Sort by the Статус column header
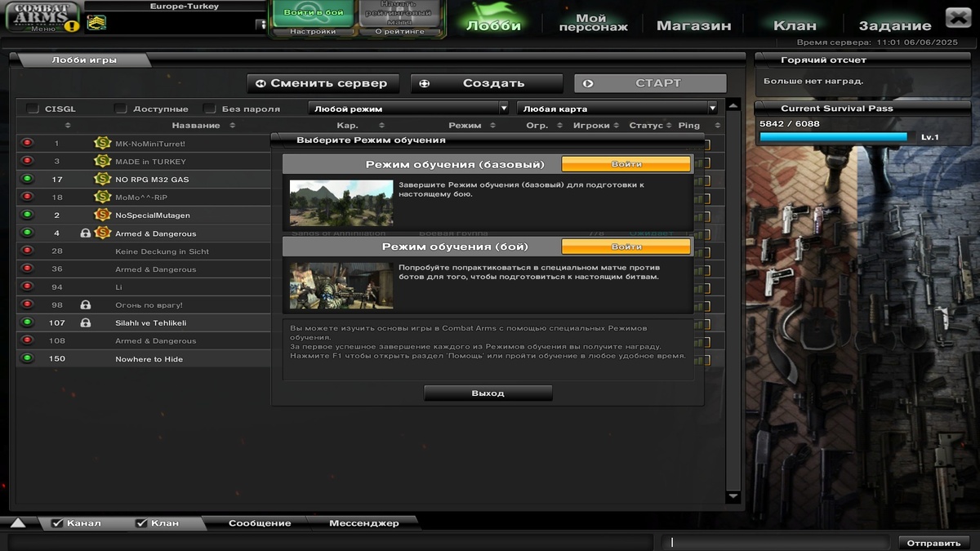Image resolution: width=980 pixels, height=551 pixels. (x=646, y=126)
